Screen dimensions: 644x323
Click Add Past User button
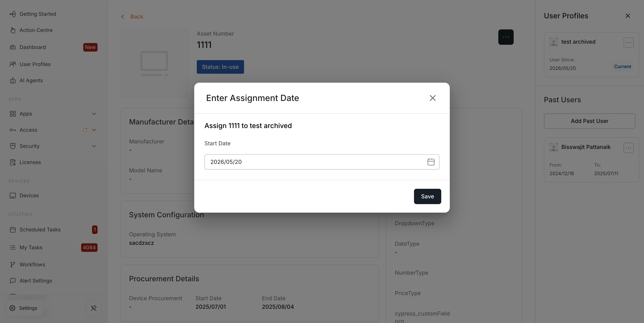point(589,121)
